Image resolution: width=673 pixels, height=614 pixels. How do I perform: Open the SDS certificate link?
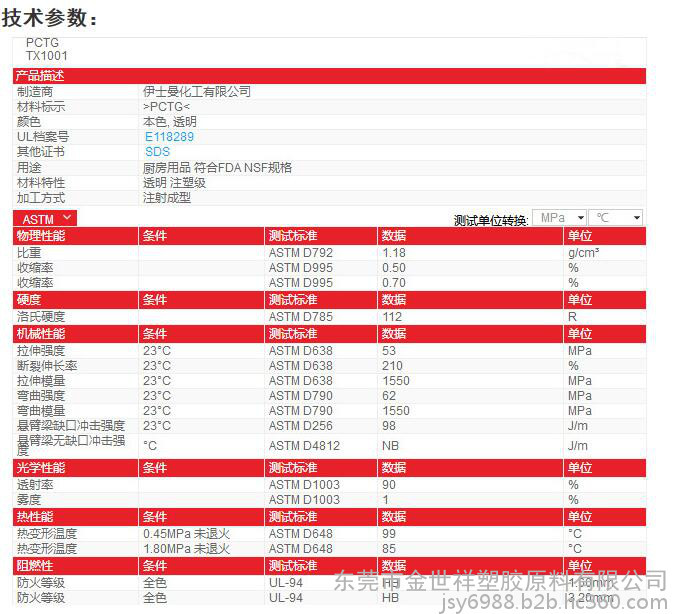157,152
